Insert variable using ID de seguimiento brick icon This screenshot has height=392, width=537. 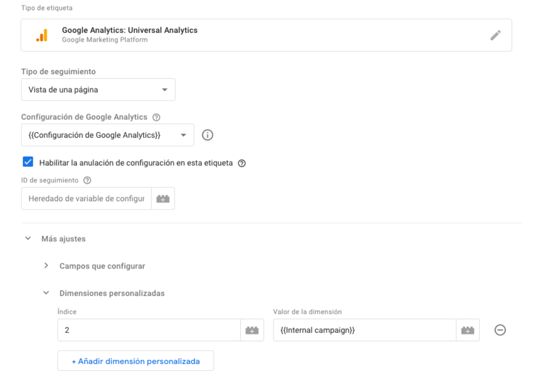click(163, 199)
